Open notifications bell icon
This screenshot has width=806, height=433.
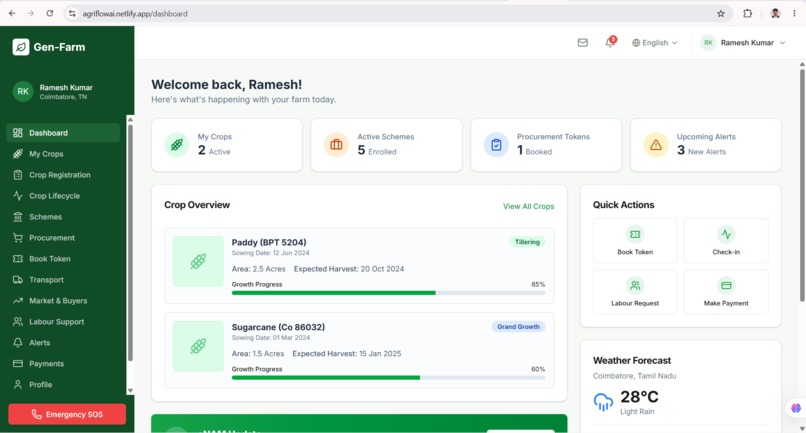610,42
